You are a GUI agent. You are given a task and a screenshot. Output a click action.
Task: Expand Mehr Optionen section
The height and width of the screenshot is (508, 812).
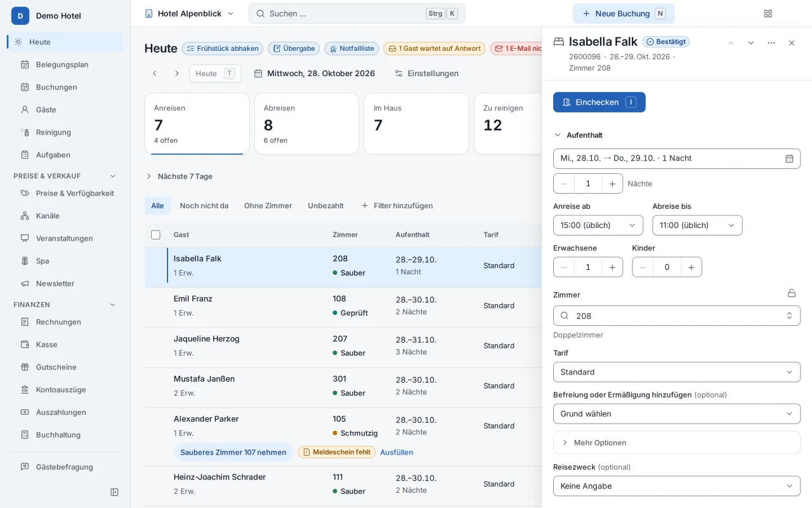(677, 443)
